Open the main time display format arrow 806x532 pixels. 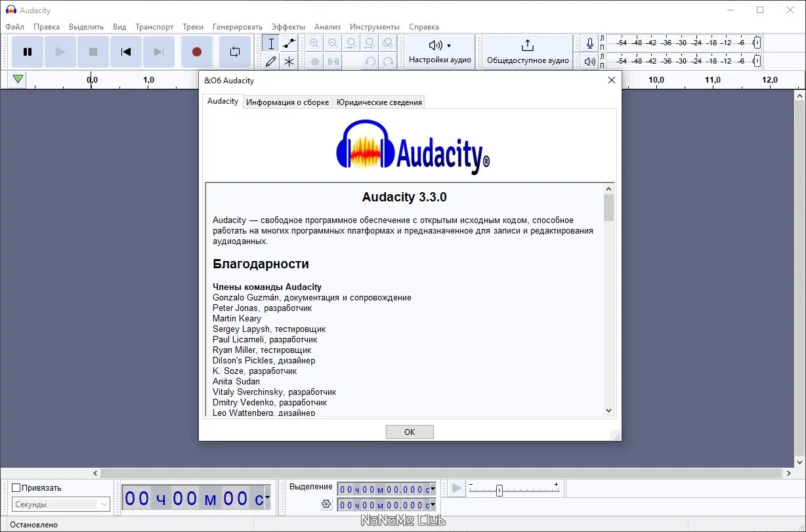[x=268, y=499]
